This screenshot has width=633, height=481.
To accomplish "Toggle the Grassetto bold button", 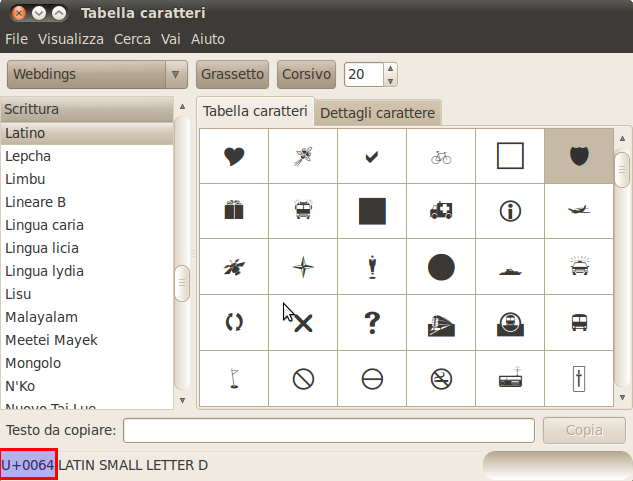I will [x=233, y=74].
